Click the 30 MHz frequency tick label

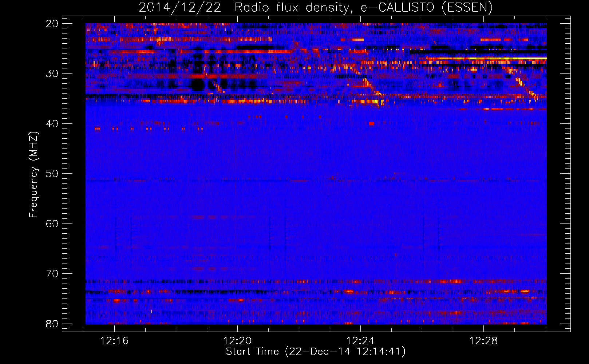[53, 74]
